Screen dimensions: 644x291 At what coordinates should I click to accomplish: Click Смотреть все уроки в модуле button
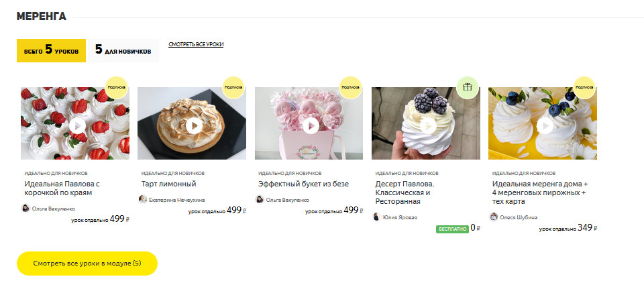(x=87, y=264)
